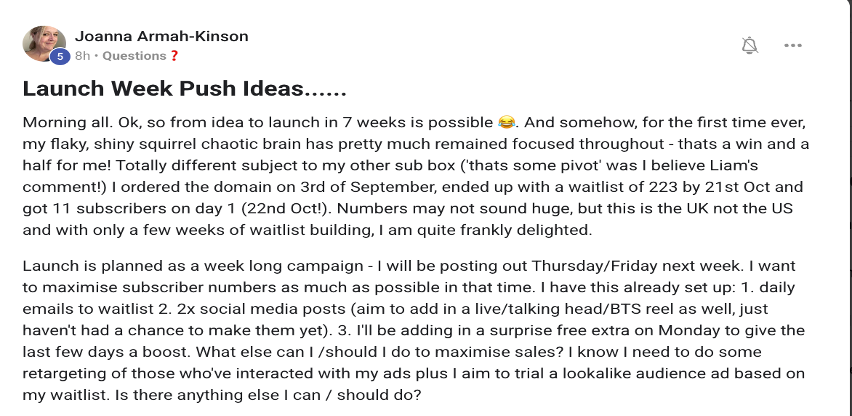Open the Questions category link
Viewport: 852px width, 416px height.
[134, 56]
